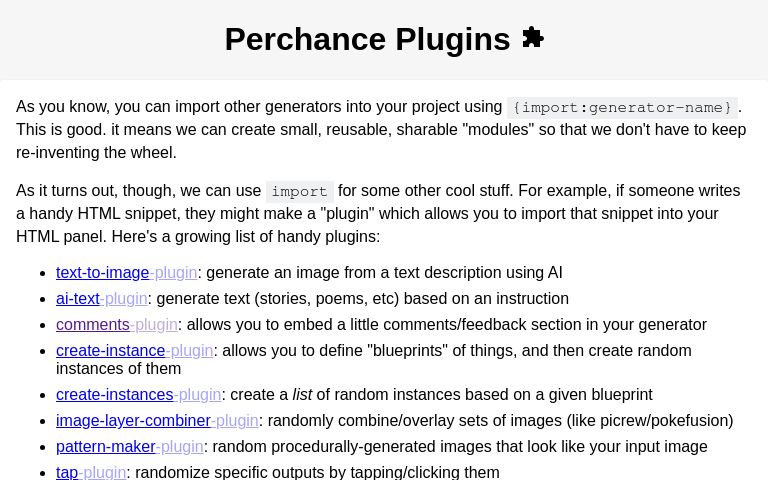Follow the comments plugin link
The width and height of the screenshot is (768, 480).
116,325
